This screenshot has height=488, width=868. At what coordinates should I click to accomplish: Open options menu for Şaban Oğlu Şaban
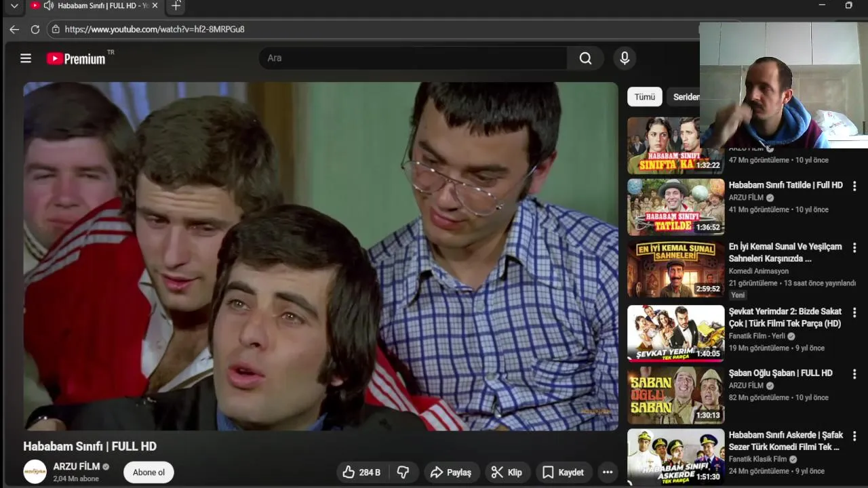tap(854, 374)
